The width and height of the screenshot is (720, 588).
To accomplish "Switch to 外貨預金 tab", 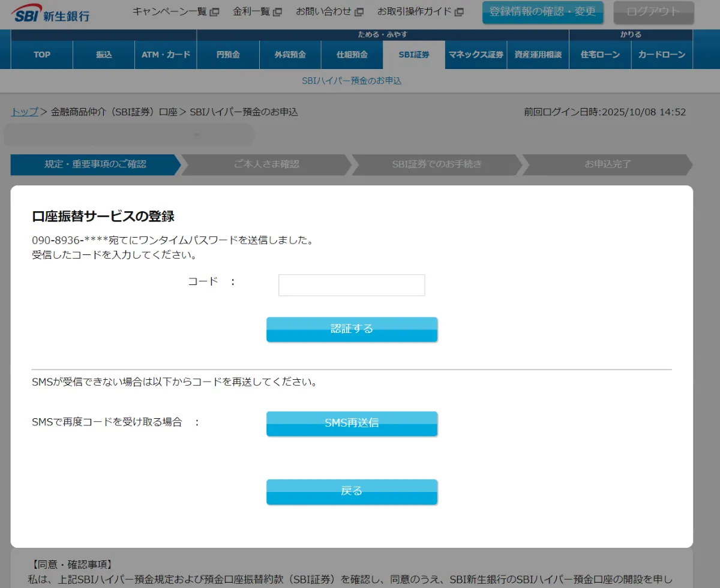I will (x=290, y=55).
